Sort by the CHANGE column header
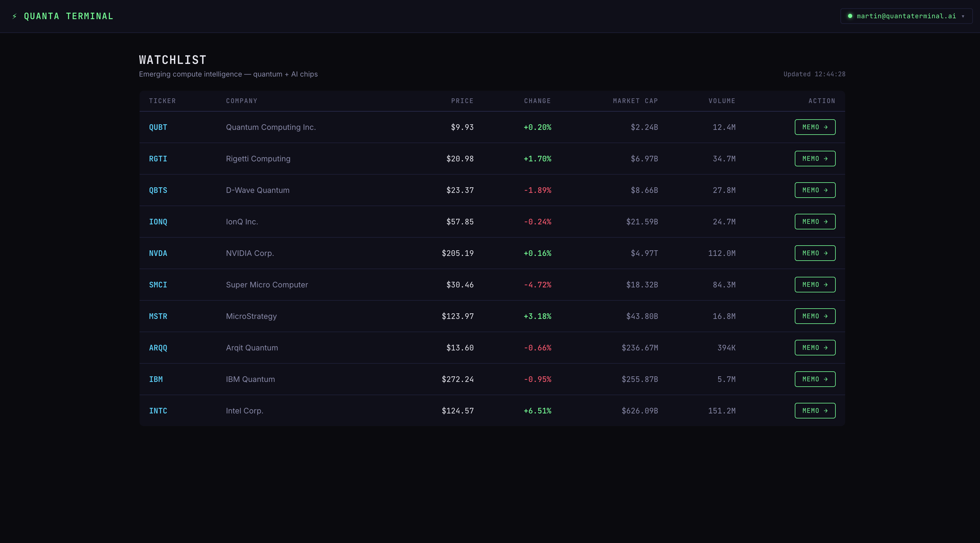Screen dimensions: 980x543 click(537, 101)
